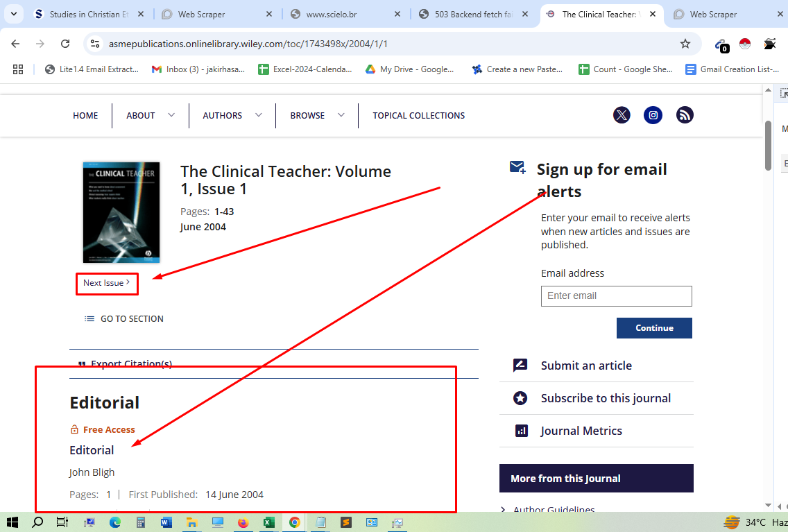Open the Submit an article link
Screen dimensions: 788x532
tap(586, 366)
